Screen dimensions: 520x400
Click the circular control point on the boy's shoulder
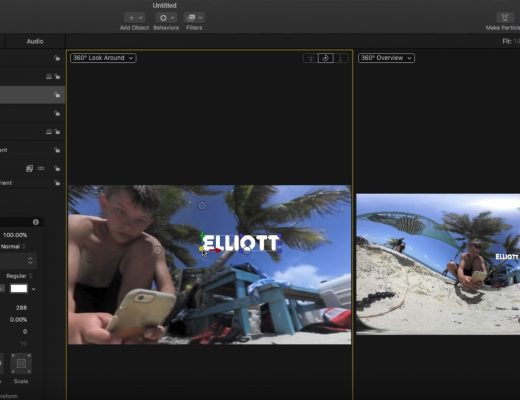click(x=157, y=250)
